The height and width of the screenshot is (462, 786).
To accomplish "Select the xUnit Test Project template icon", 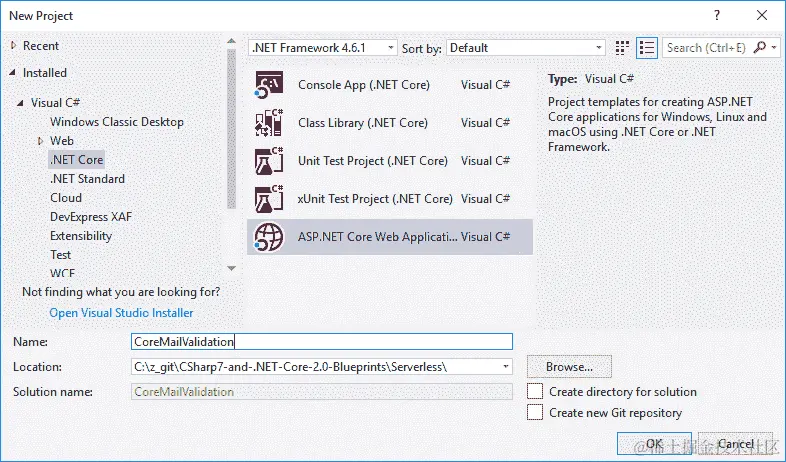I will [x=269, y=199].
